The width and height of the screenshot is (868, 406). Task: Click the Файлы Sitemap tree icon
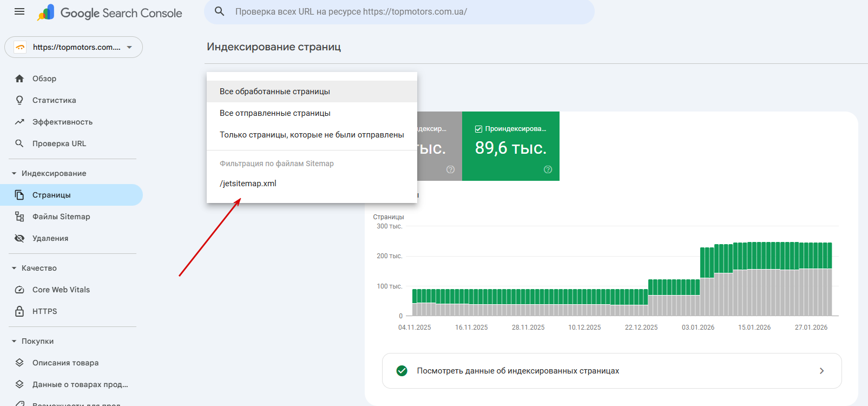pyautogui.click(x=19, y=217)
